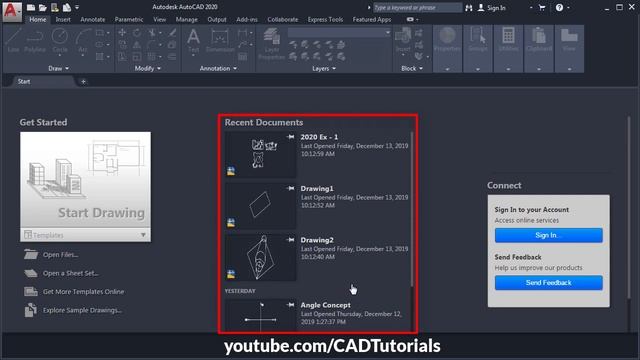Screen dimensions: 640x360
Task: Open the View panel button
Action: (x=569, y=49)
